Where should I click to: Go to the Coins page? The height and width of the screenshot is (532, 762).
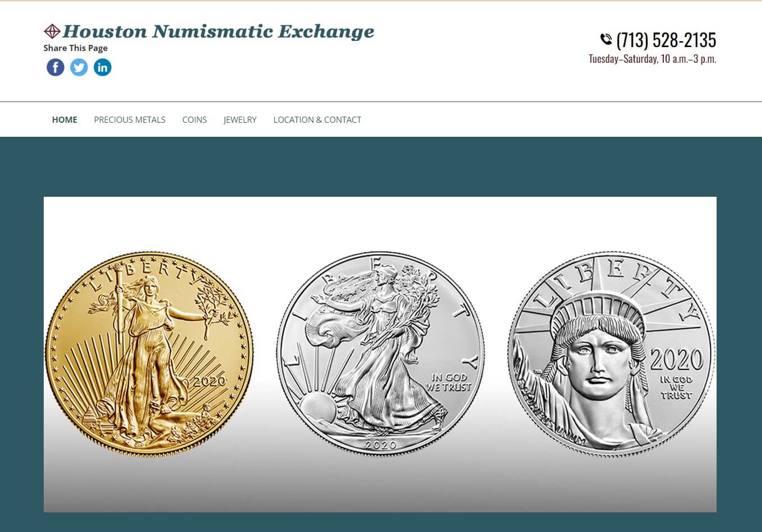pyautogui.click(x=195, y=119)
